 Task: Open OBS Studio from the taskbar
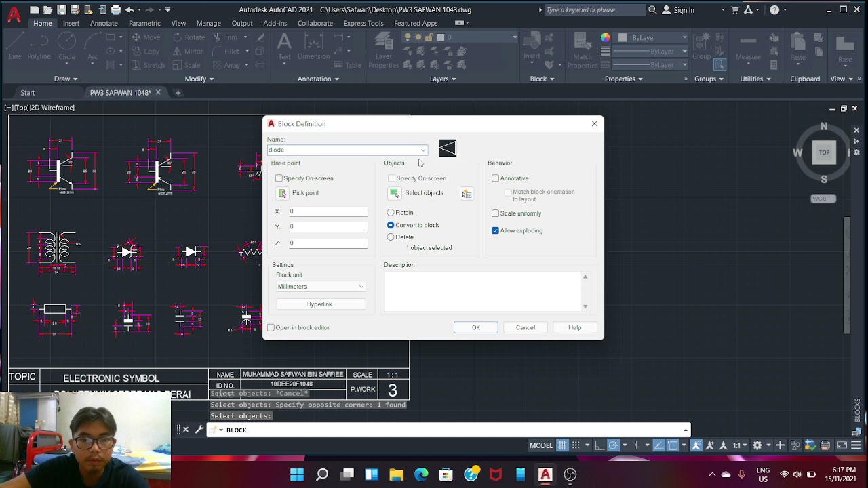[570, 474]
